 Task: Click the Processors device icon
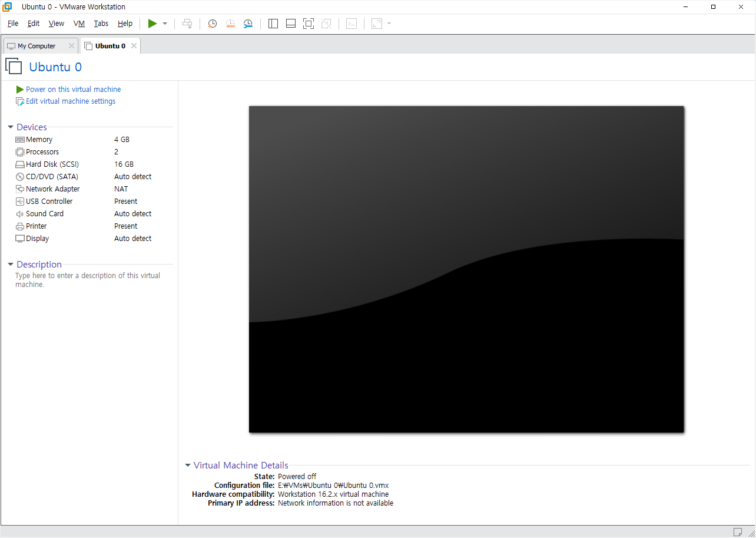20,152
